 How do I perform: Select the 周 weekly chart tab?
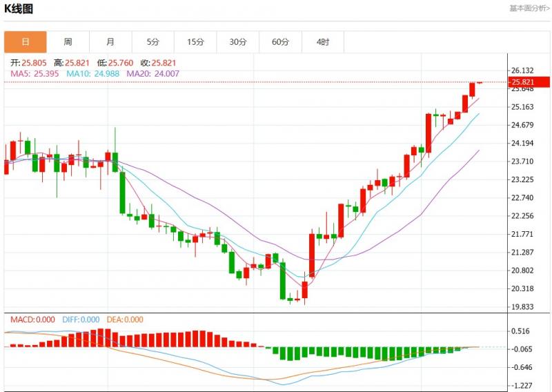coord(68,42)
